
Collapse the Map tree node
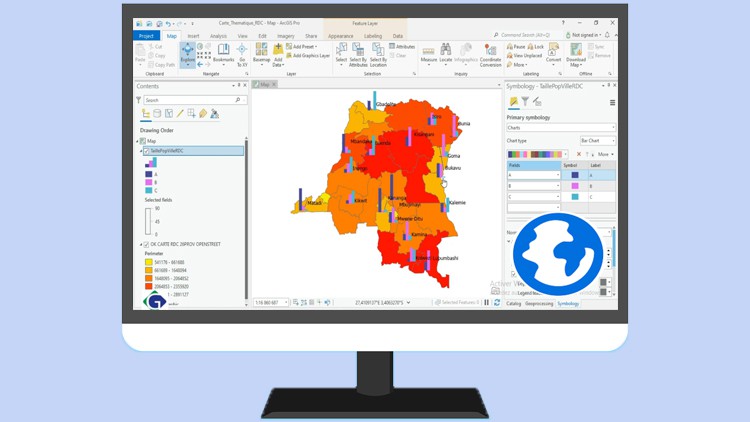click(138, 141)
